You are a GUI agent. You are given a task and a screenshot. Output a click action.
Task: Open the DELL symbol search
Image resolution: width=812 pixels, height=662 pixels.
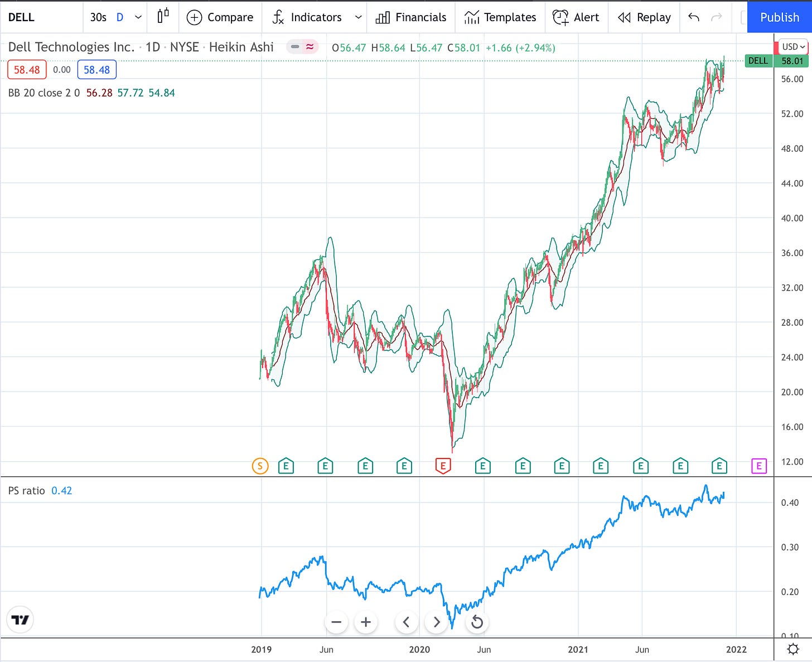(21, 17)
